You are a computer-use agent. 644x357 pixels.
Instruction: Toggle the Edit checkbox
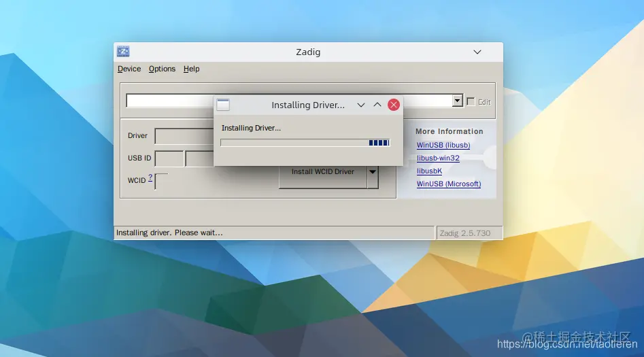(471, 101)
